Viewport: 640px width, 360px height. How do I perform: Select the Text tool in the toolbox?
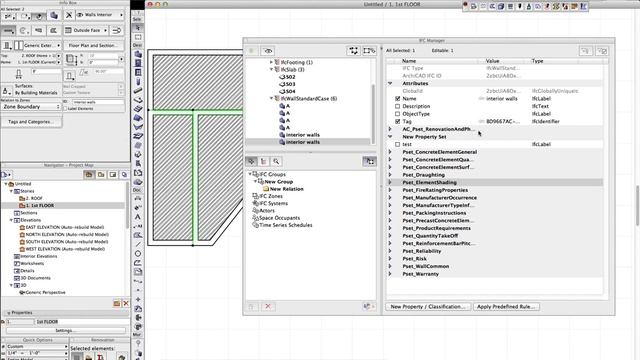(138, 217)
